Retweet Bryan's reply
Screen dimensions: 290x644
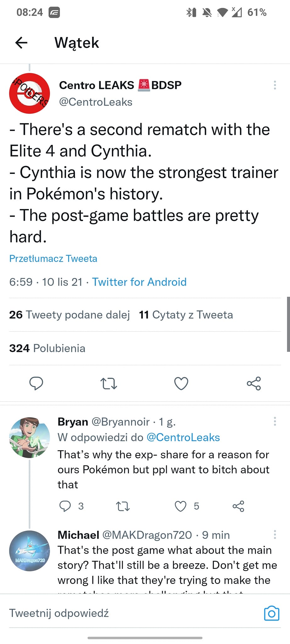click(x=123, y=506)
